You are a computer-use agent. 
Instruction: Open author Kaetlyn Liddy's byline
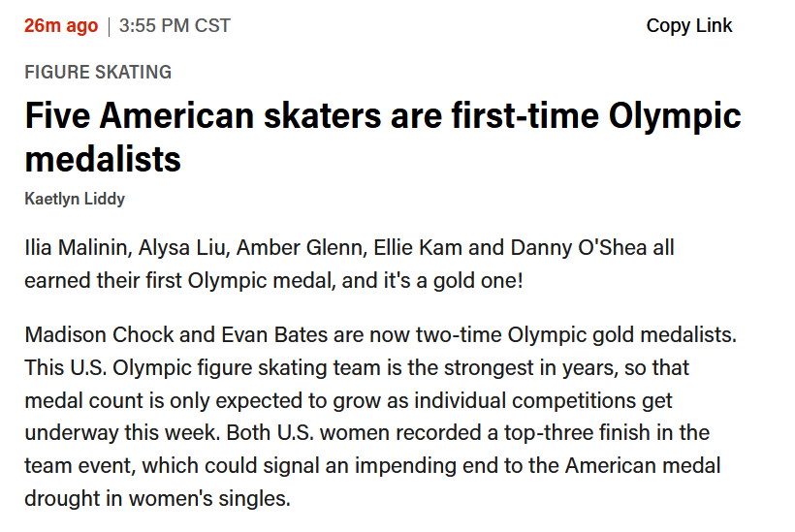(75, 199)
